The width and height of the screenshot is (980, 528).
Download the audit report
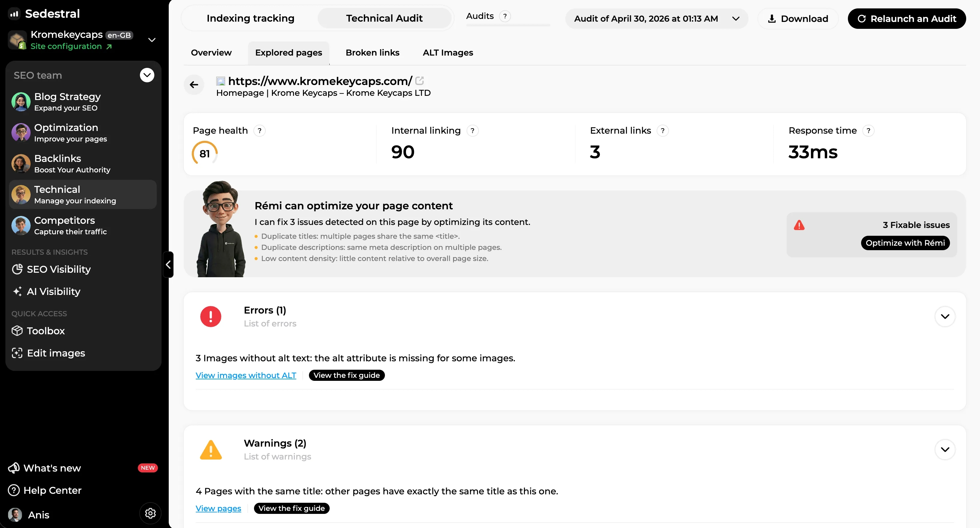[798, 19]
